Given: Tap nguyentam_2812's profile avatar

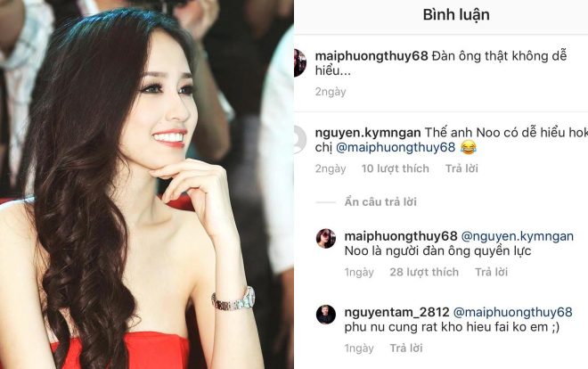Looking at the screenshot, I should [x=325, y=315].
